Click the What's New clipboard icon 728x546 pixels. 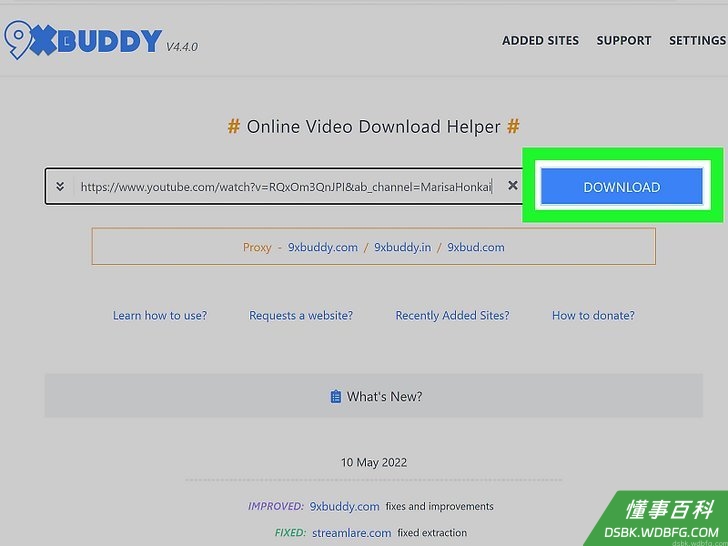point(335,396)
